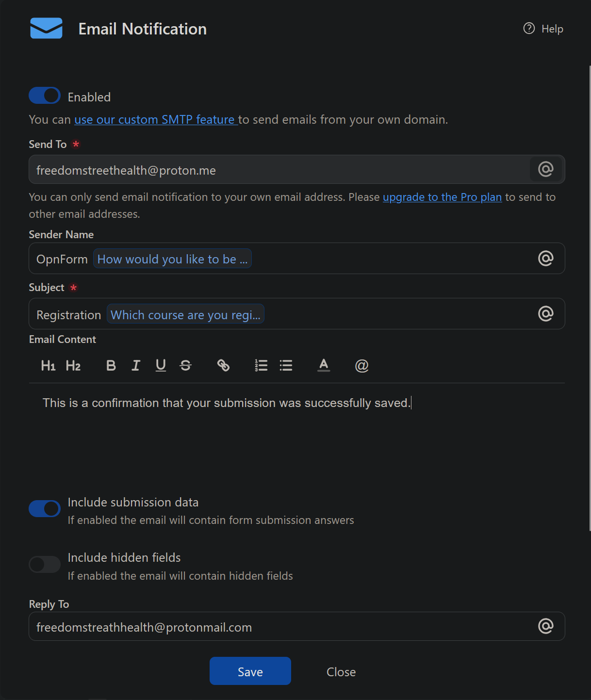Open the custom SMTP feature link
The width and height of the screenshot is (591, 700).
(x=156, y=119)
